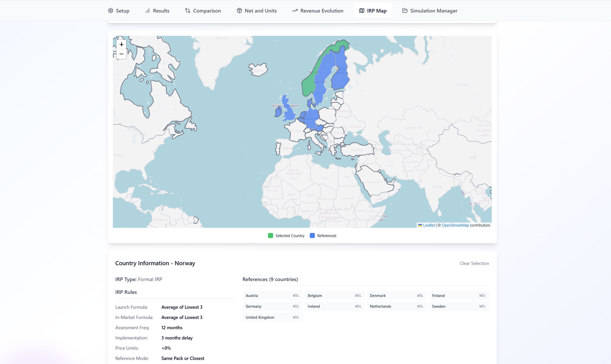Click the map zoom-out minus control
The height and width of the screenshot is (364, 611).
click(121, 54)
